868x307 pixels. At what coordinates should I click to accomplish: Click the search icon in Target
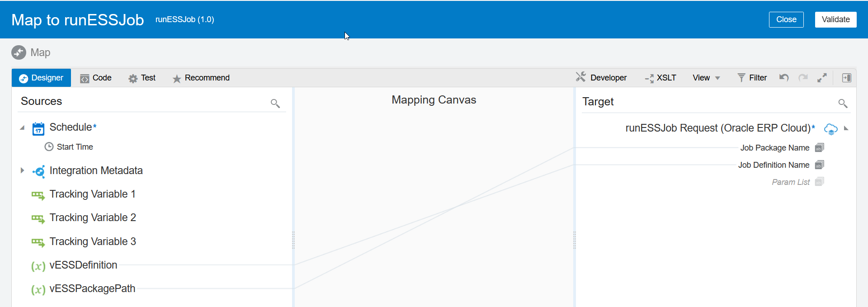(843, 104)
